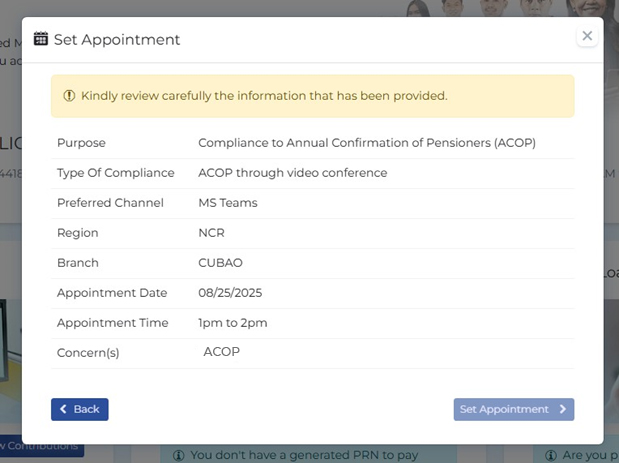
Task: Click the CUBAO branch value
Action: coord(220,263)
